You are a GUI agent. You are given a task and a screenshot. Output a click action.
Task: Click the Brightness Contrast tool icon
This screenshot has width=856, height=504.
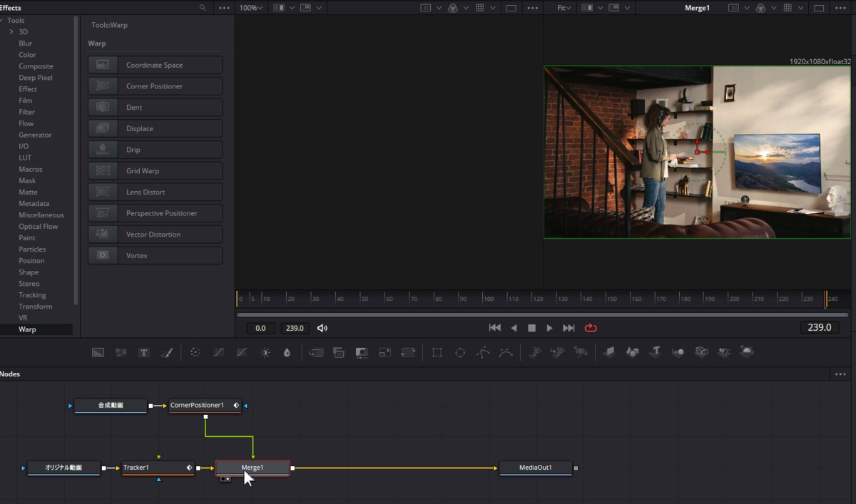pos(265,352)
